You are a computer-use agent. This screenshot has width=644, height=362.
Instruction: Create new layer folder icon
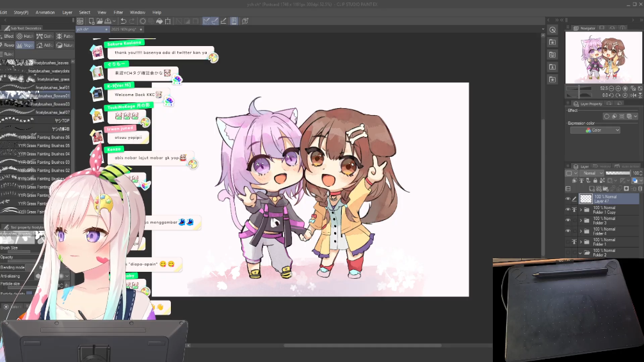click(x=606, y=189)
